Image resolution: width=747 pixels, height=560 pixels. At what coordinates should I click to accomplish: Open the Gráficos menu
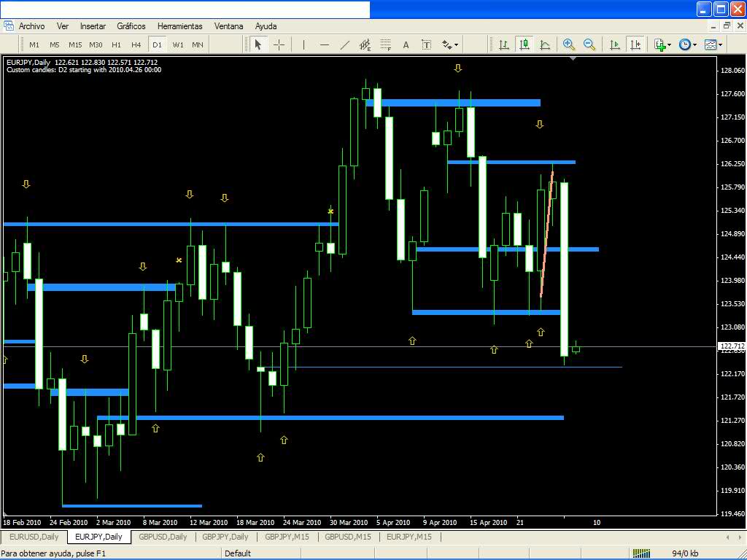click(x=131, y=26)
